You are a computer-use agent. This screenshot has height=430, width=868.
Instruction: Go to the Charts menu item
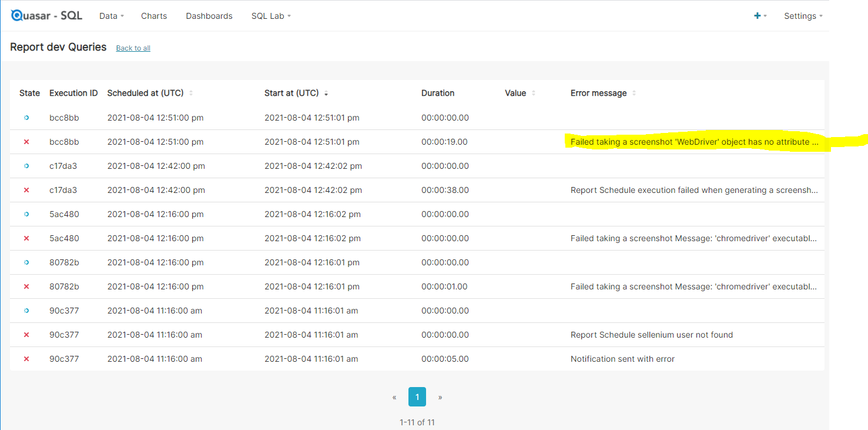pos(153,16)
